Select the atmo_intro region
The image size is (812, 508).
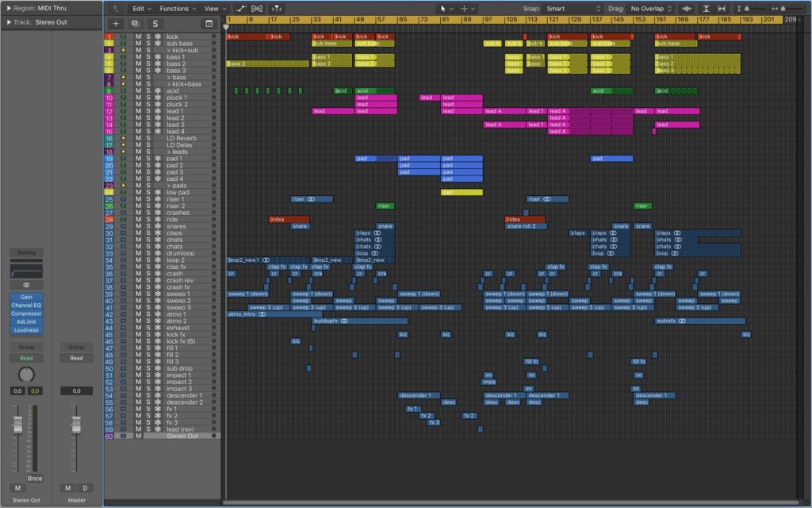(x=274, y=314)
